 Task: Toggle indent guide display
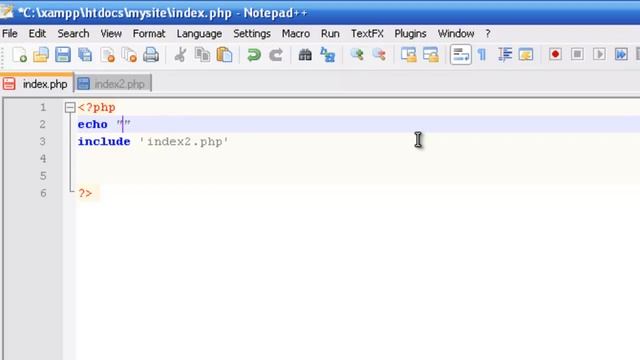pos(504,55)
